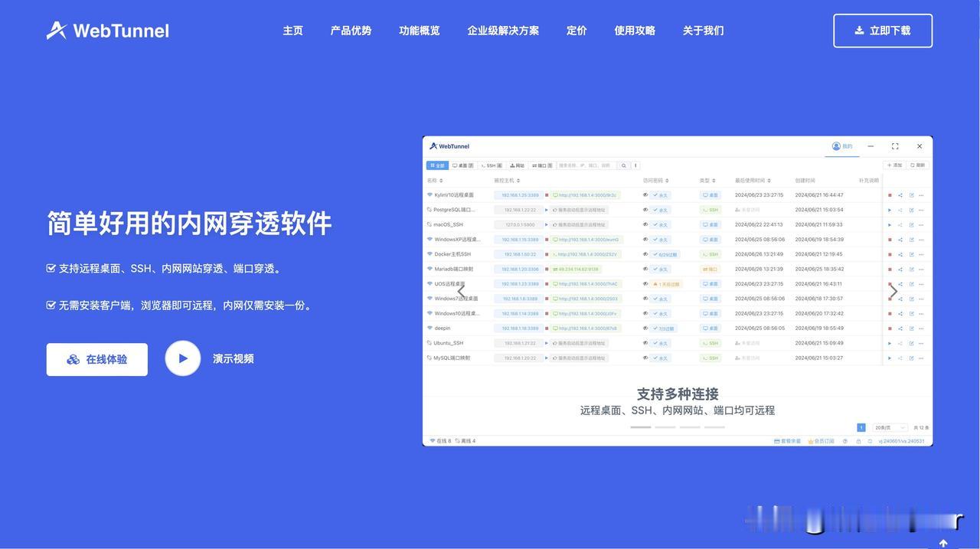The height and width of the screenshot is (549, 980).
Task: Click the search magnifier icon in the toolbar
Action: pos(623,165)
